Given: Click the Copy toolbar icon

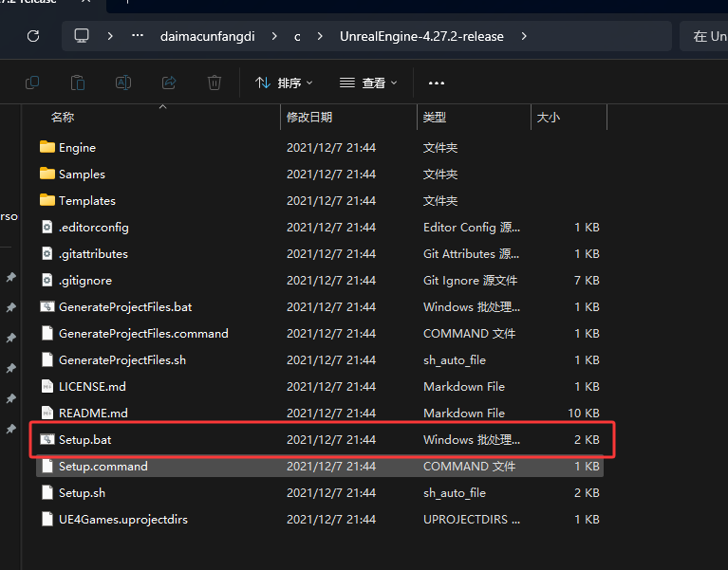Looking at the screenshot, I should point(32,83).
